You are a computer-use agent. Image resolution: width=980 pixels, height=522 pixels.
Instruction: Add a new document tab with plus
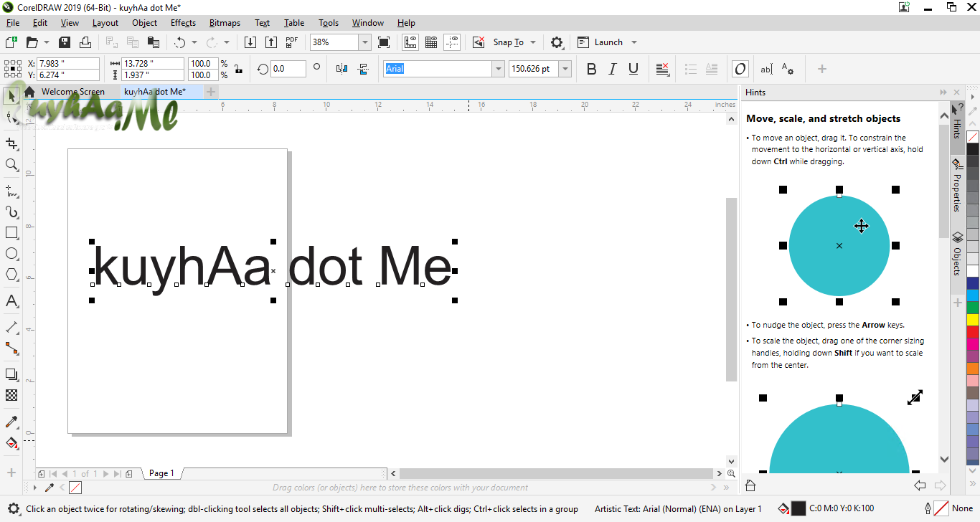coord(210,92)
